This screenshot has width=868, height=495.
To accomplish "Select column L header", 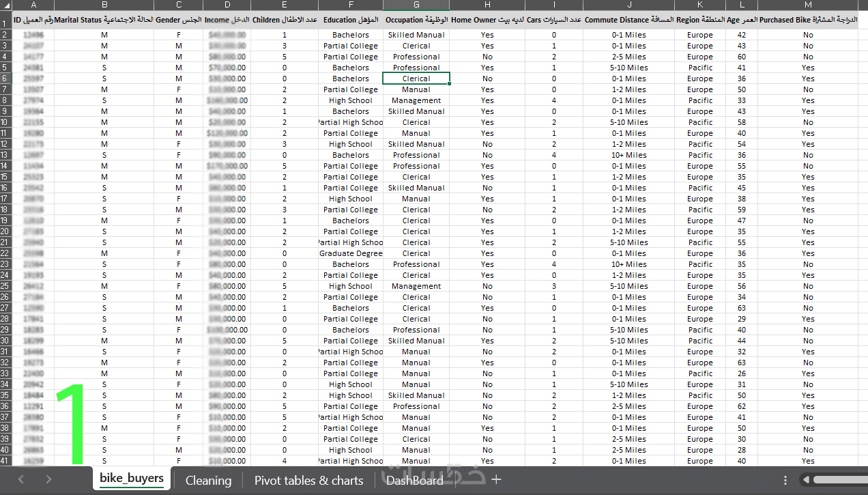I will pos(742,5).
